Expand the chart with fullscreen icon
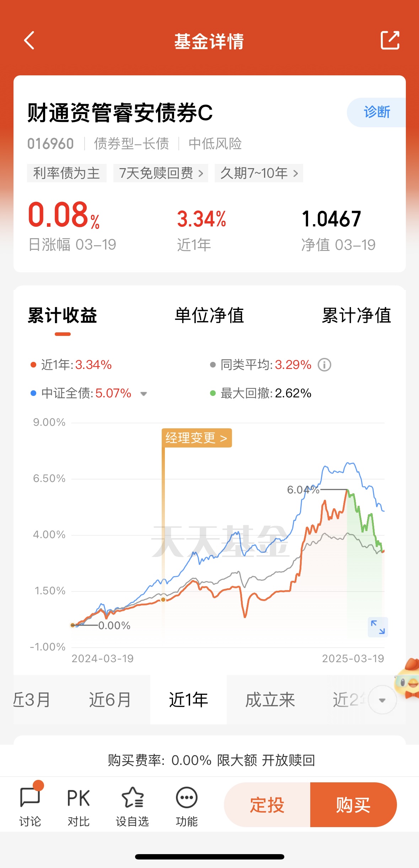Screen dimensions: 419x868 coord(378,627)
